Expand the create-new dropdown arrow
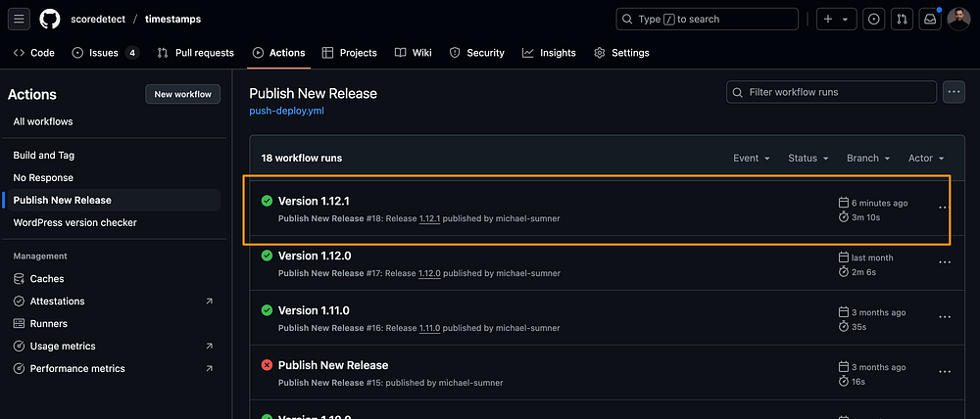The width and height of the screenshot is (980, 419). click(845, 20)
